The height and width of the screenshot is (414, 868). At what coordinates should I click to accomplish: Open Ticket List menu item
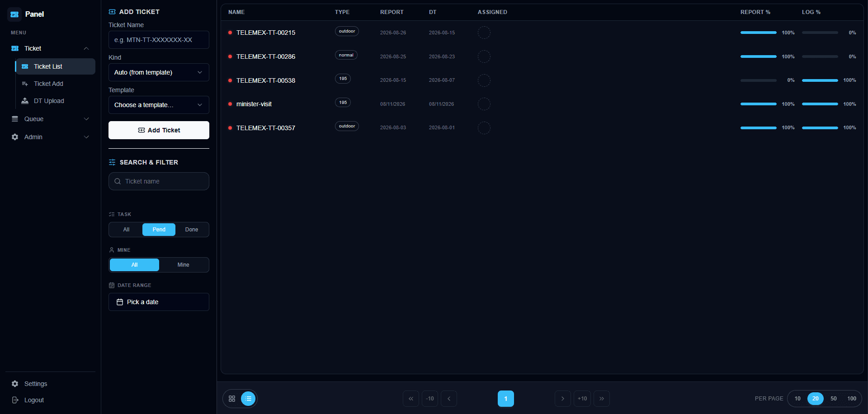tap(55, 66)
